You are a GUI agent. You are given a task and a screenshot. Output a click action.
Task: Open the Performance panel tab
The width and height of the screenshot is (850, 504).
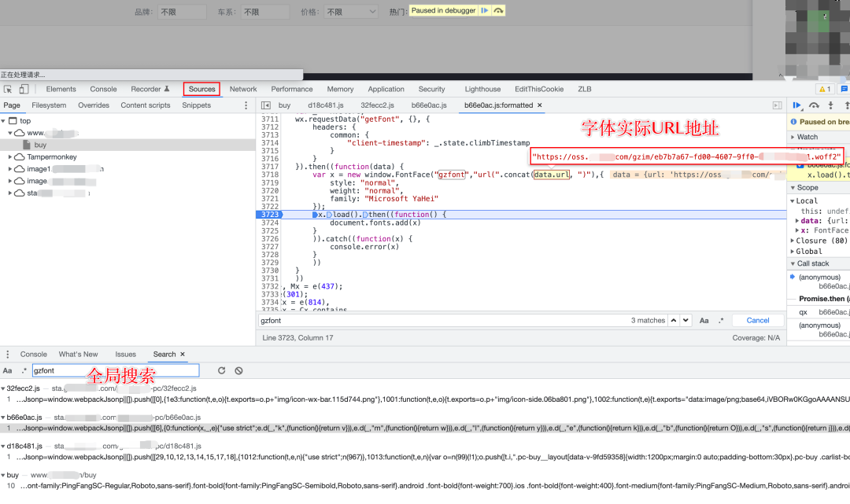(292, 90)
